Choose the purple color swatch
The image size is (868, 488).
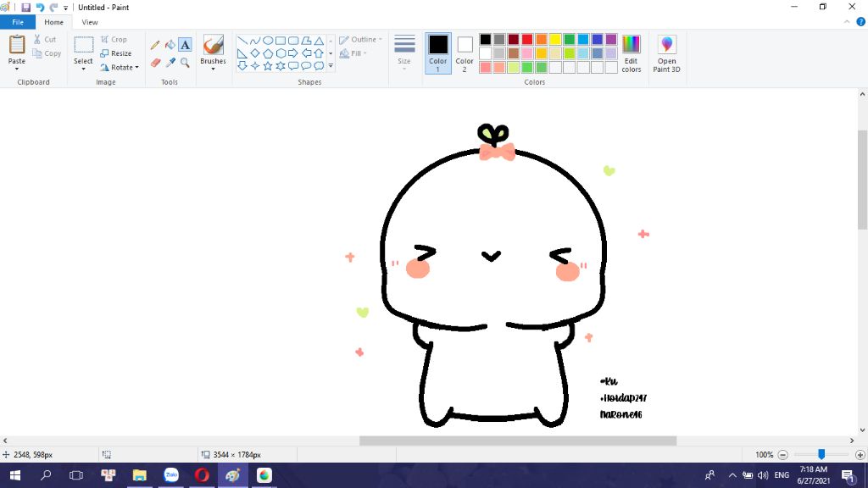pyautogui.click(x=611, y=39)
